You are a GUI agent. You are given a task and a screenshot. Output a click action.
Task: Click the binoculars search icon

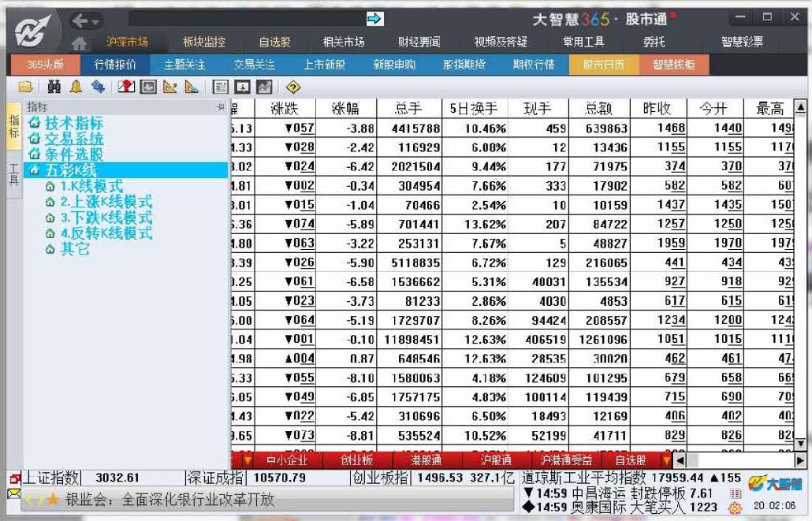click(x=54, y=87)
